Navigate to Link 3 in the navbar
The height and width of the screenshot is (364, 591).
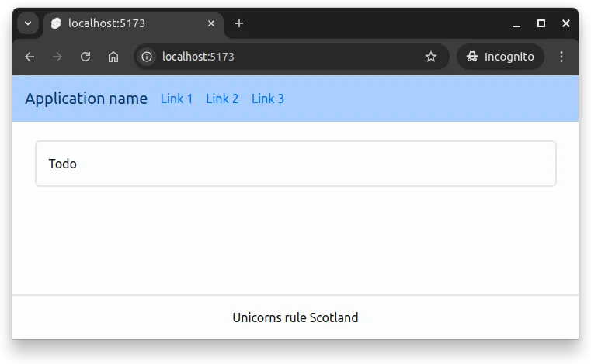point(268,99)
